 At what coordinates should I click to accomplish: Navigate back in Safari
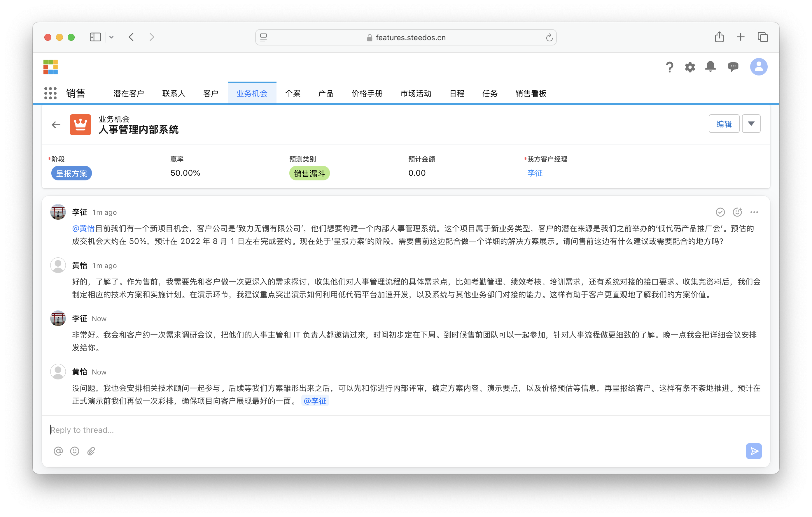click(x=132, y=37)
